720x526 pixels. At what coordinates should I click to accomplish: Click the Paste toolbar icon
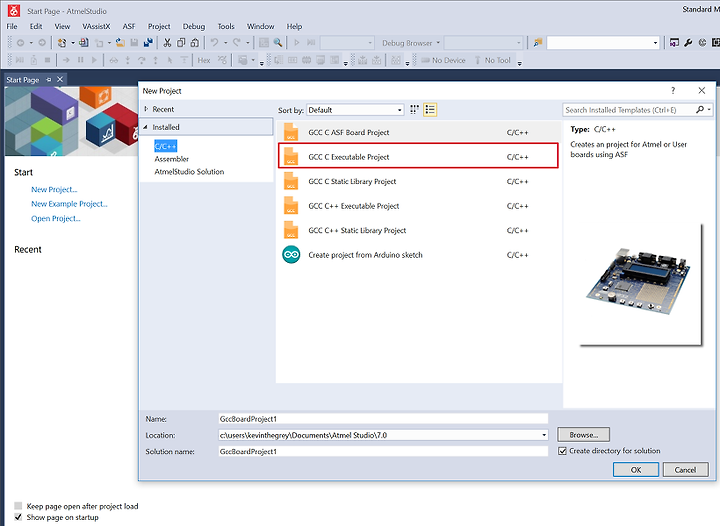tap(195, 43)
